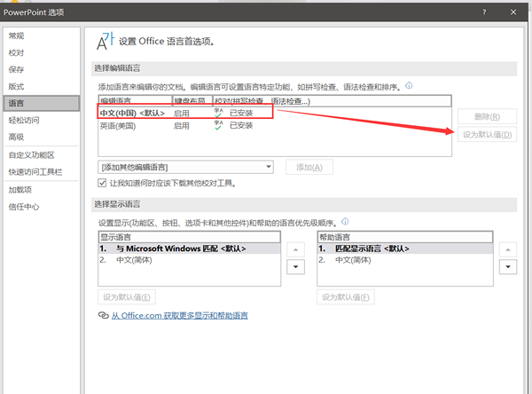Click the 编辑语言 column header
The image size is (532, 394).
pyautogui.click(x=136, y=101)
